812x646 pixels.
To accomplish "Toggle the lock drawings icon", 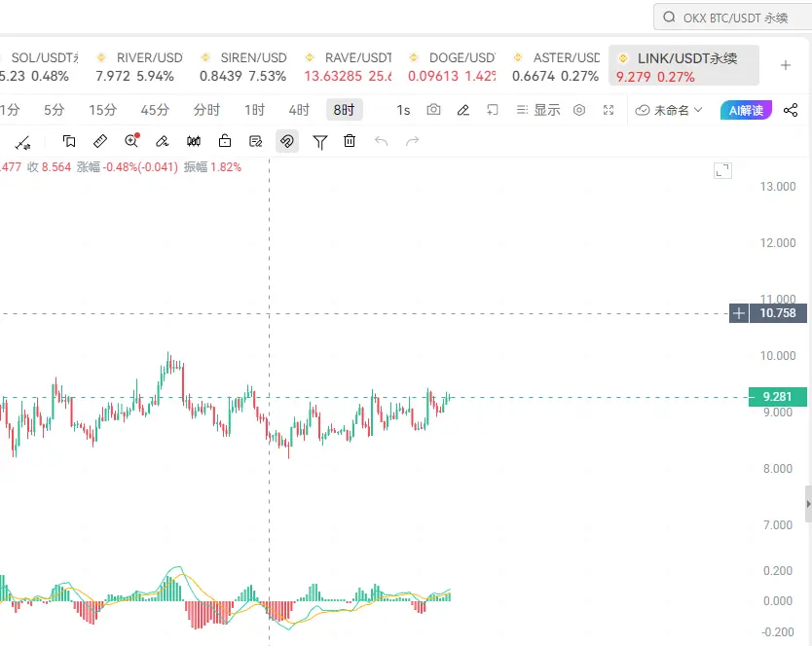I will pyautogui.click(x=225, y=141).
